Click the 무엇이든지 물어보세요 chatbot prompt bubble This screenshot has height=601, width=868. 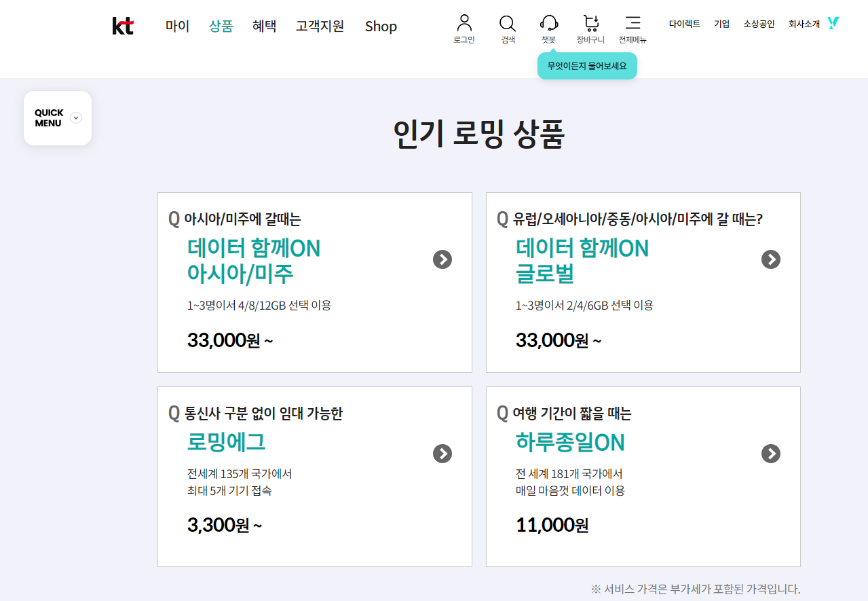click(x=586, y=66)
